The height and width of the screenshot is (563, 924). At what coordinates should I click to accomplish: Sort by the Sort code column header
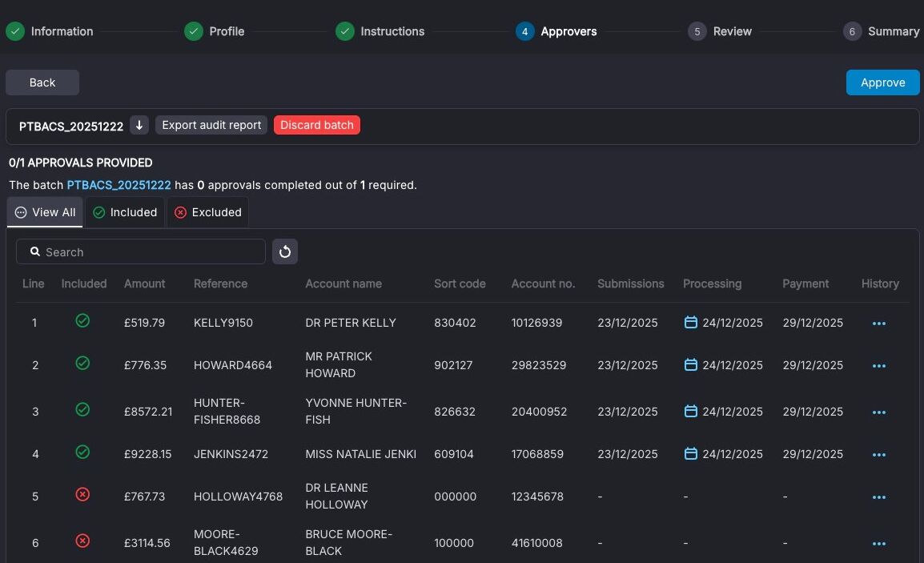(460, 284)
